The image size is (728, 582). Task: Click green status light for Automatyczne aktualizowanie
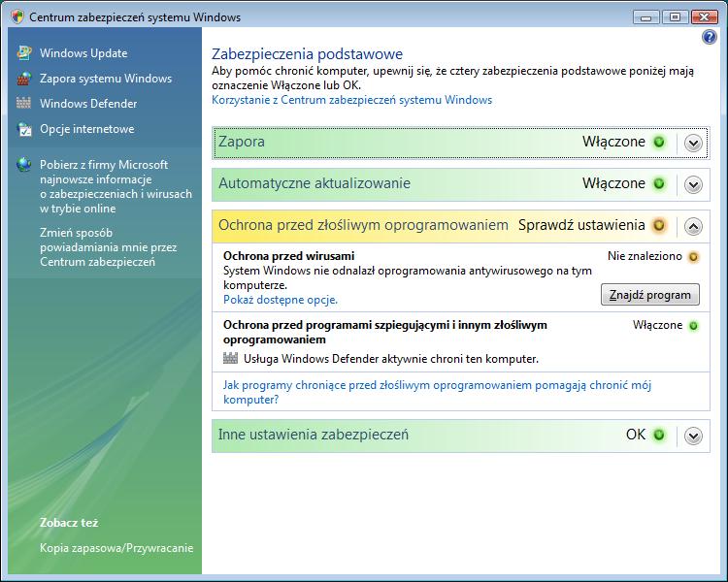[659, 183]
